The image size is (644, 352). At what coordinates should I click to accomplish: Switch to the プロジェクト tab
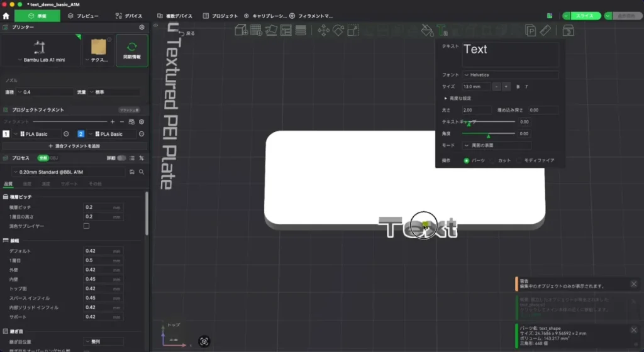[220, 16]
